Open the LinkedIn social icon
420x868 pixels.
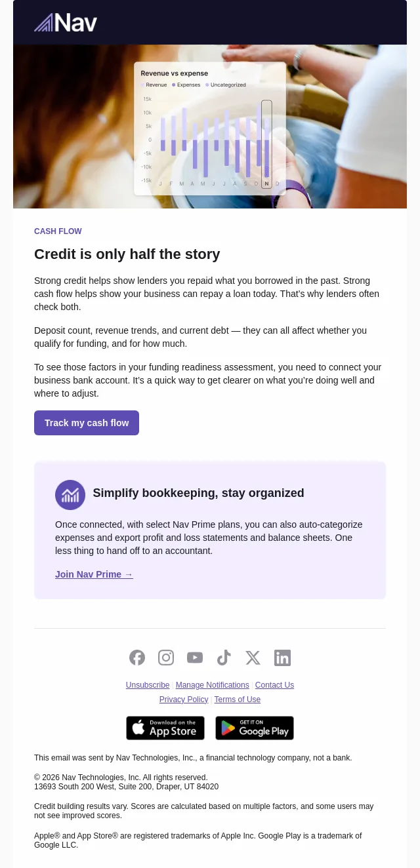point(282,658)
